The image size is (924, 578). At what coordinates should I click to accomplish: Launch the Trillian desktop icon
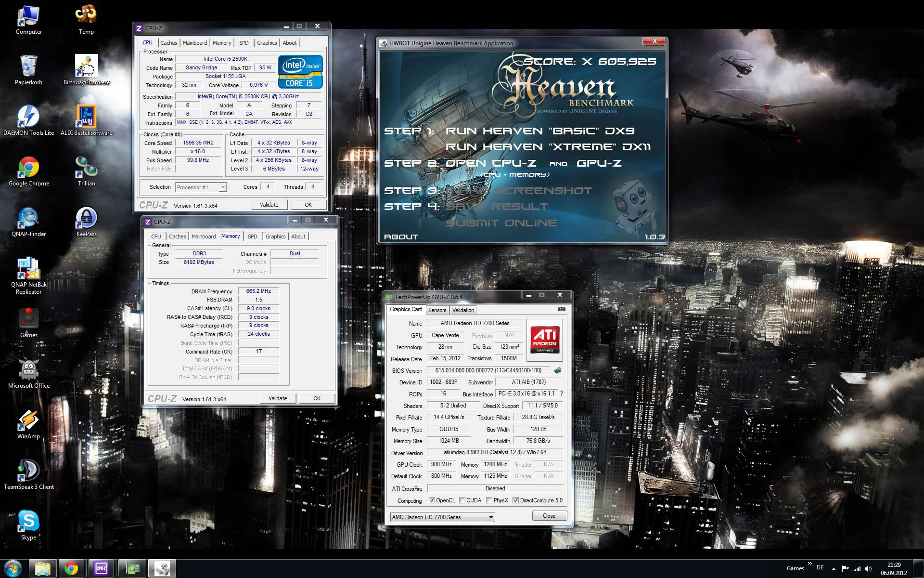[86, 171]
